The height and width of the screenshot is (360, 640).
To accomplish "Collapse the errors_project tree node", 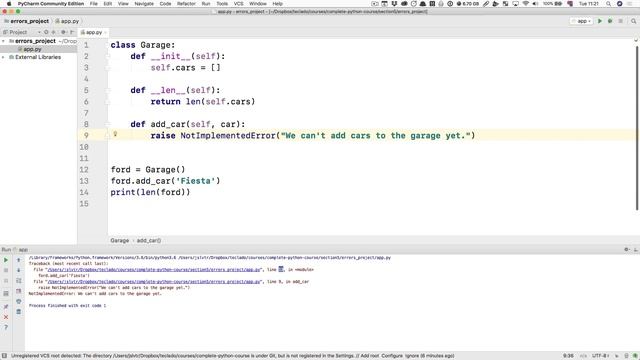I will tap(4, 41).
